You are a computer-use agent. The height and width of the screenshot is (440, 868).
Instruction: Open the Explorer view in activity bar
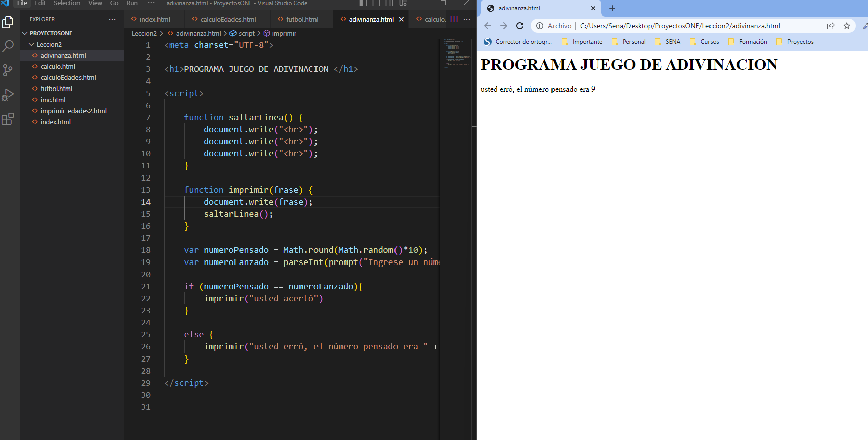(x=8, y=22)
